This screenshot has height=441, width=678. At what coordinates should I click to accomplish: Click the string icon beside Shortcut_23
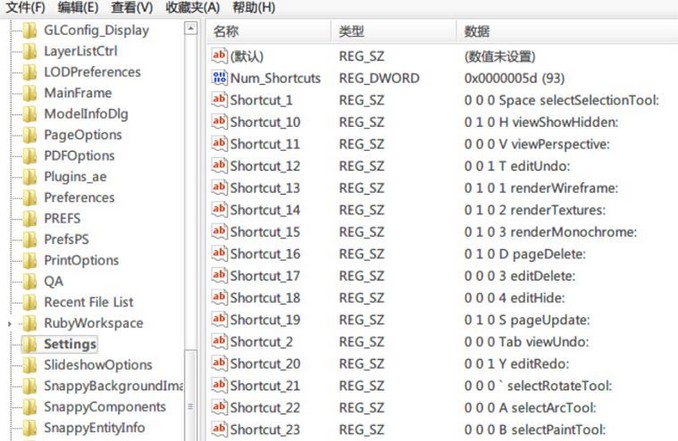219,430
